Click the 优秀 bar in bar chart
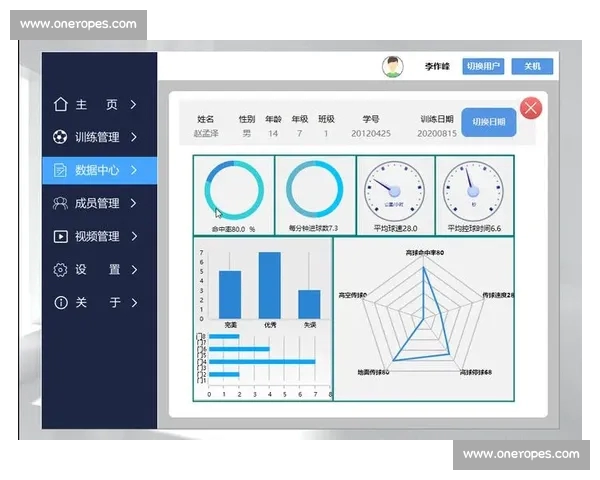 click(270, 285)
